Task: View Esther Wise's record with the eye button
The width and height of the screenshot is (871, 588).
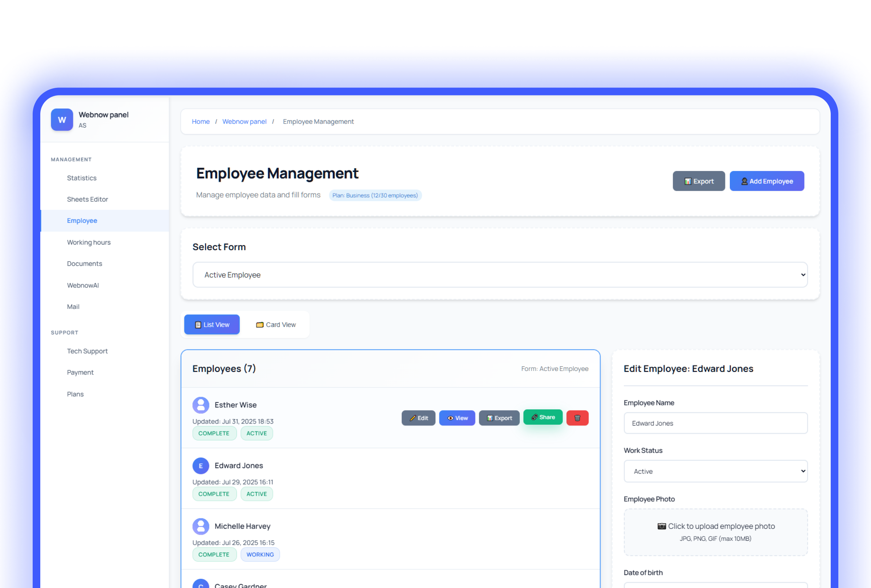Action: (457, 418)
